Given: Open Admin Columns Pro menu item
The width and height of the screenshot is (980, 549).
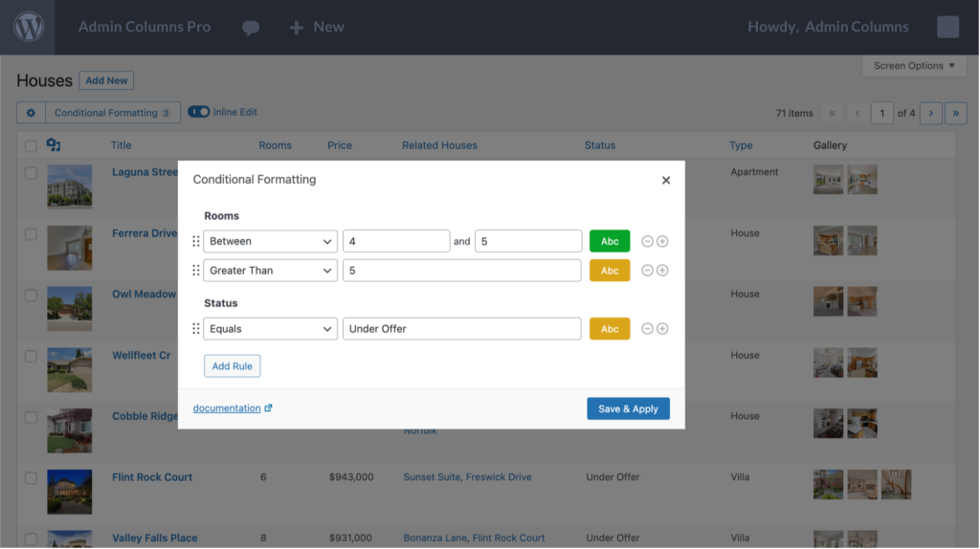Looking at the screenshot, I should (x=145, y=27).
